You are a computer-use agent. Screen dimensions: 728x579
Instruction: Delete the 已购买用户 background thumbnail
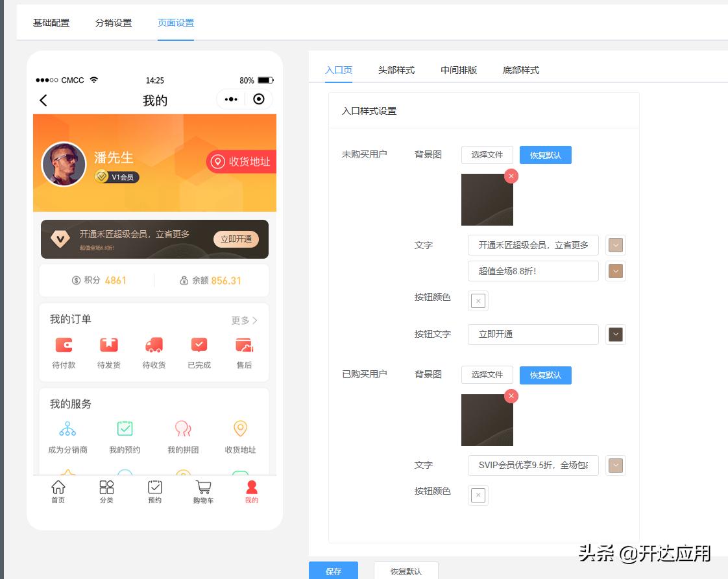pos(511,396)
